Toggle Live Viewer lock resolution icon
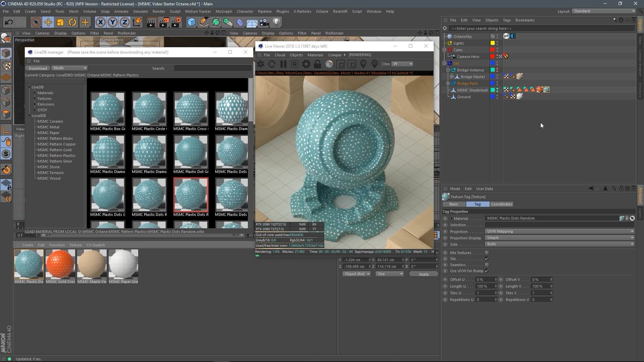This screenshot has width=644, height=362. (317, 64)
